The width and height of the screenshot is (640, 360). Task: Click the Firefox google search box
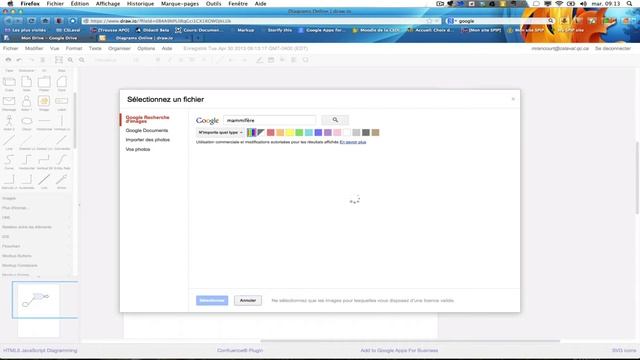(x=502, y=20)
